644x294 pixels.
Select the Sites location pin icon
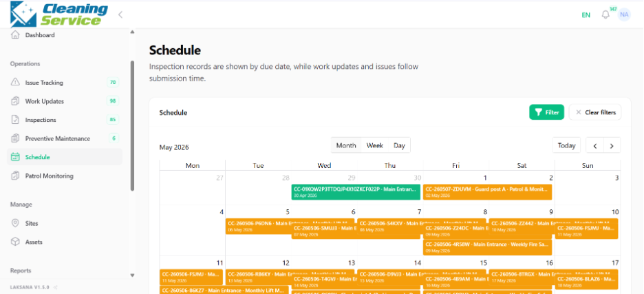(x=15, y=223)
